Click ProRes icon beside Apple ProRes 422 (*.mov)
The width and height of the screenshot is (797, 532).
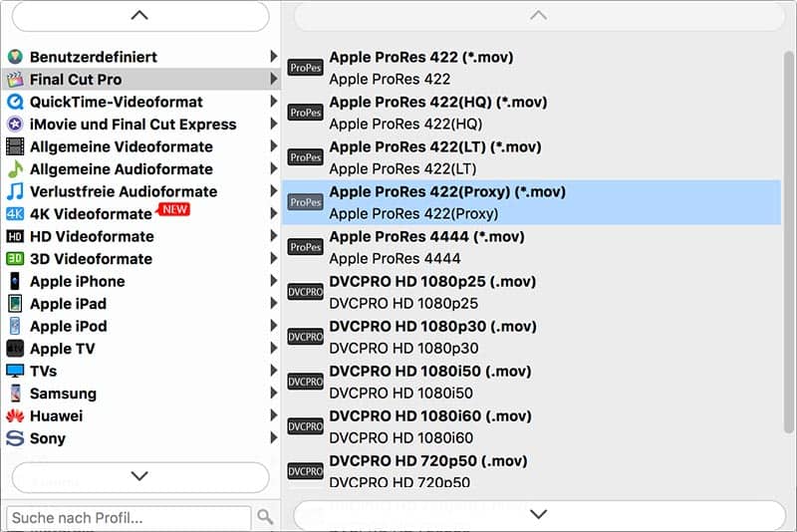point(305,67)
